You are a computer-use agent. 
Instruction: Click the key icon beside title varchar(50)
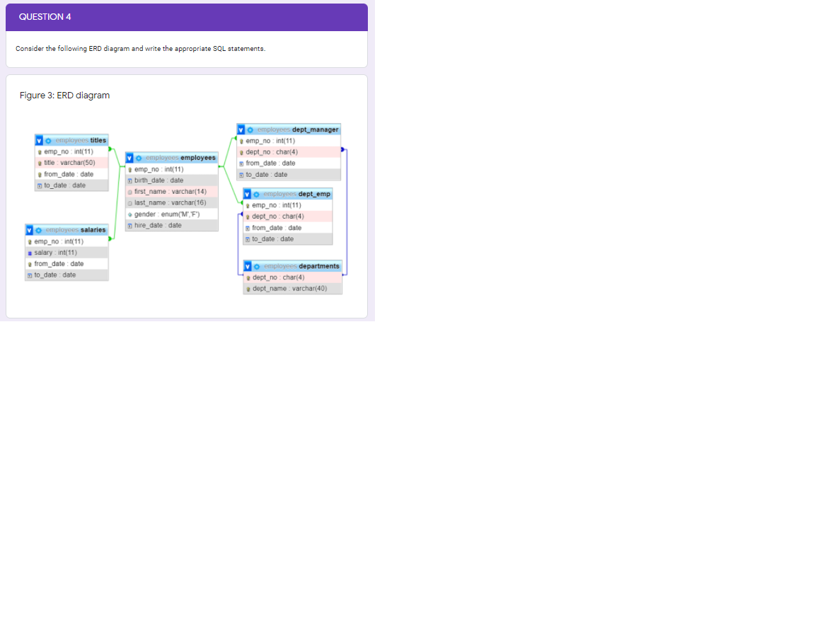click(40, 163)
